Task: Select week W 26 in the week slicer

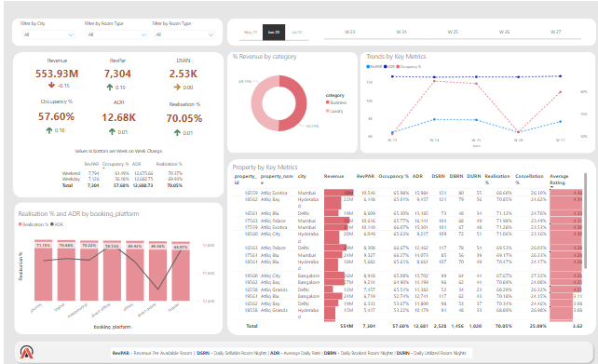Action: point(504,32)
